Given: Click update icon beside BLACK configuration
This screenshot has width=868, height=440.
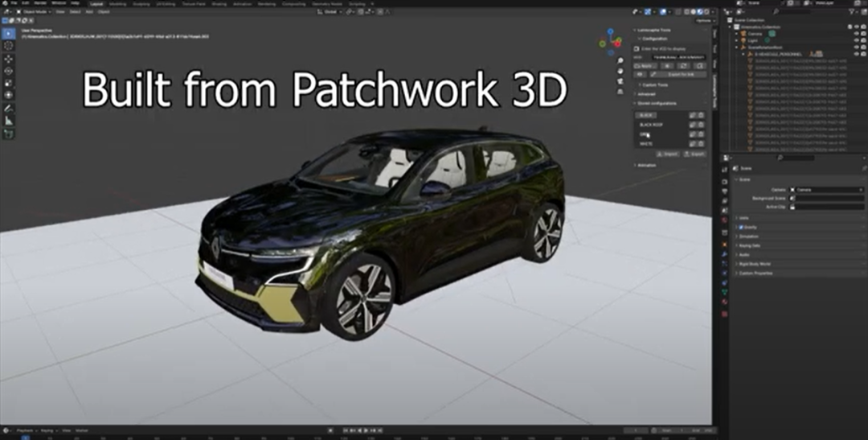Looking at the screenshot, I should coord(693,115).
